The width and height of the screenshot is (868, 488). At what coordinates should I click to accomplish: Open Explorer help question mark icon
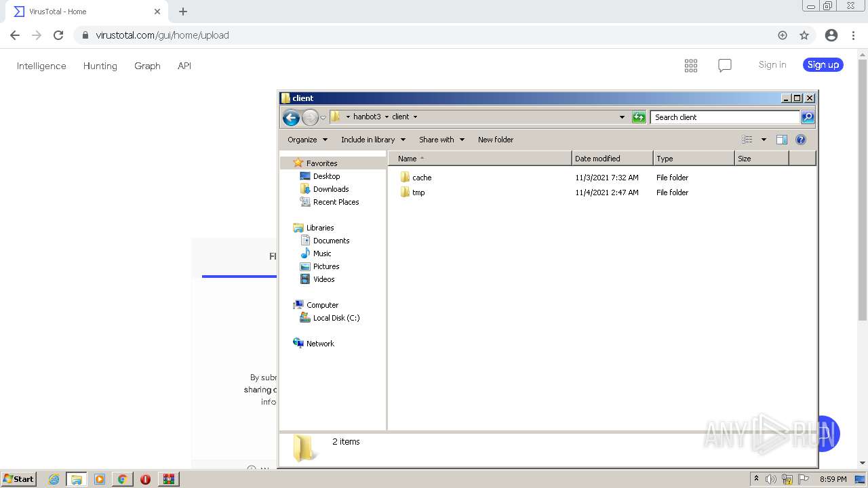pos(801,140)
